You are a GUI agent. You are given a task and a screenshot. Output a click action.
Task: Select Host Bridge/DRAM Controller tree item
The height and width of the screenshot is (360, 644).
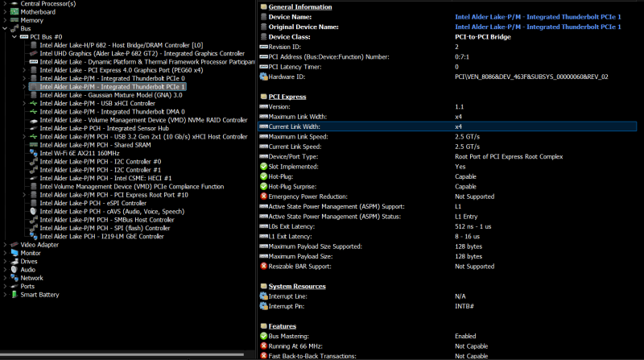122,45
